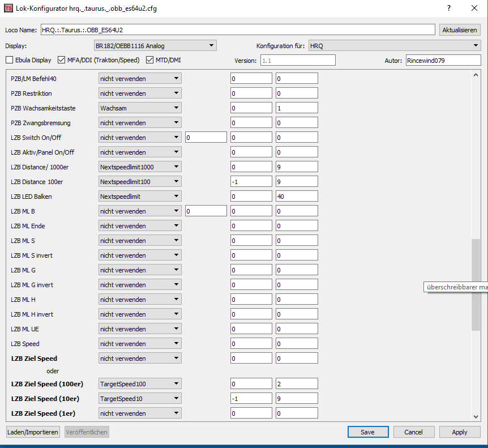Toggle MFA/DDI (Traktion/Speed) checkbox
This screenshot has width=488, height=448.
[x=62, y=60]
